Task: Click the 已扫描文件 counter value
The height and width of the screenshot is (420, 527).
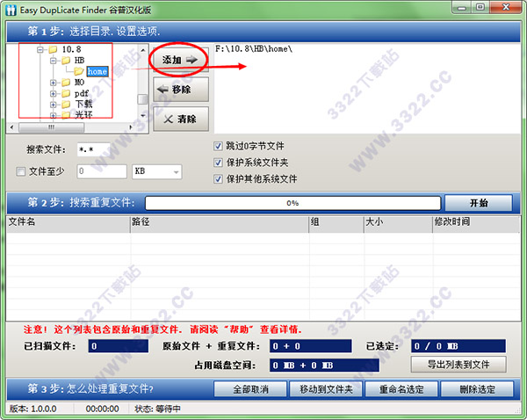Action: pyautogui.click(x=119, y=346)
